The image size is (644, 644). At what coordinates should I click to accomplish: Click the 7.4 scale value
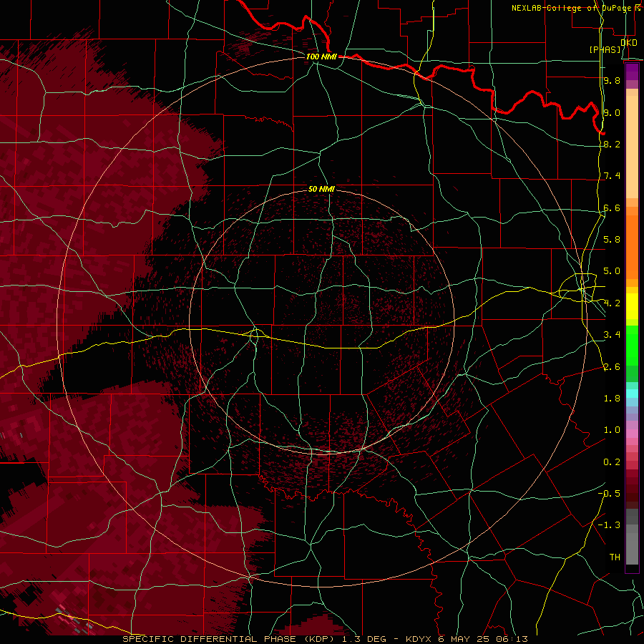pos(612,176)
